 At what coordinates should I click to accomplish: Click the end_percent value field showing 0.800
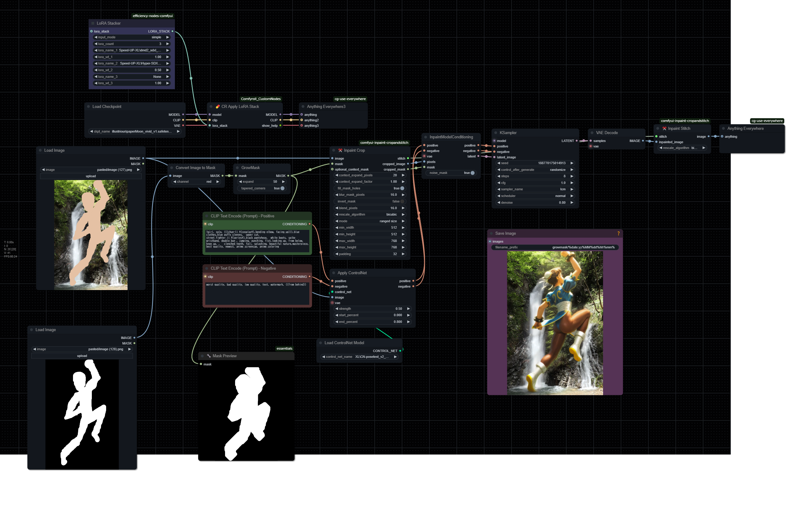point(373,322)
